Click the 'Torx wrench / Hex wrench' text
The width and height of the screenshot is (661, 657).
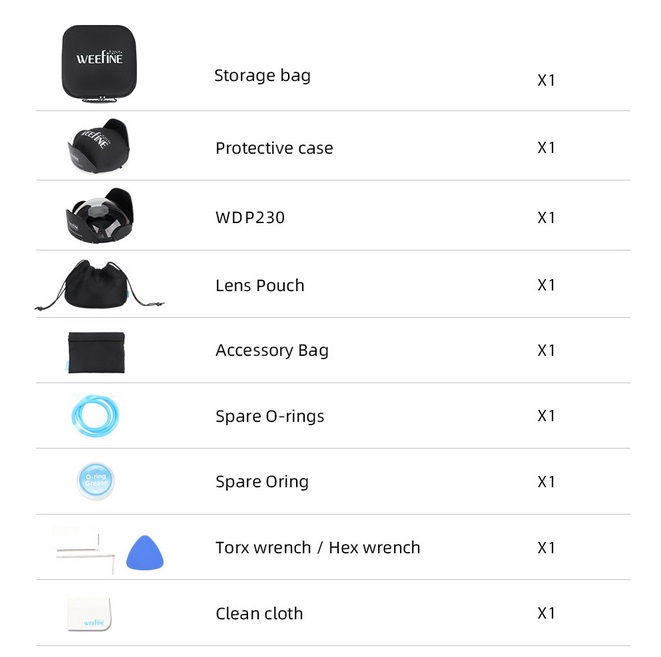tap(318, 547)
